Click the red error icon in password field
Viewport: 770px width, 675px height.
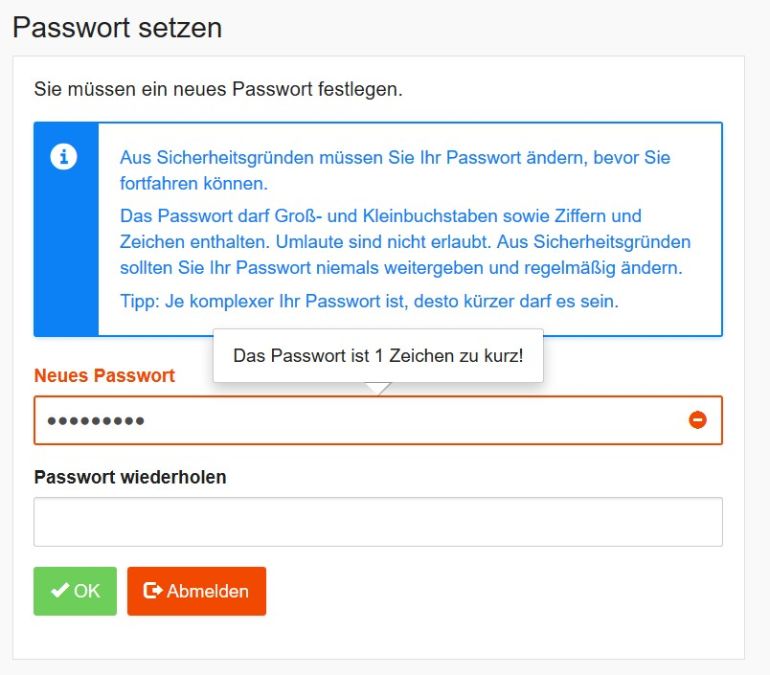698,420
